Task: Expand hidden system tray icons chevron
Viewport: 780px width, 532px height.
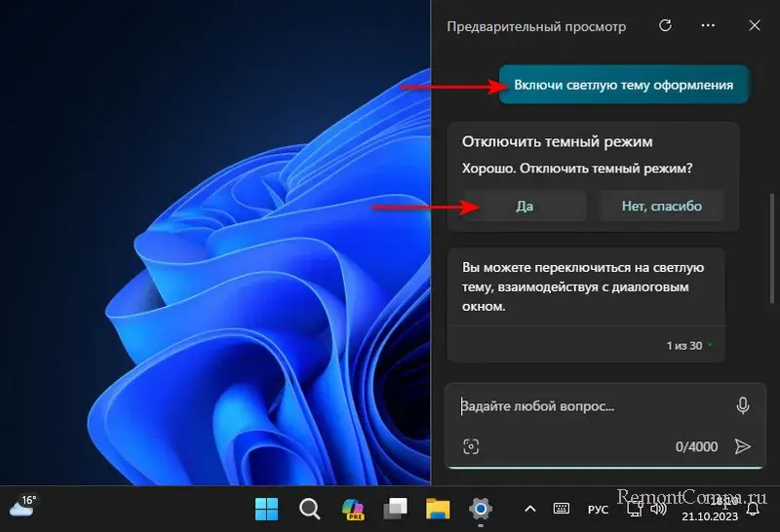Action: click(x=530, y=509)
